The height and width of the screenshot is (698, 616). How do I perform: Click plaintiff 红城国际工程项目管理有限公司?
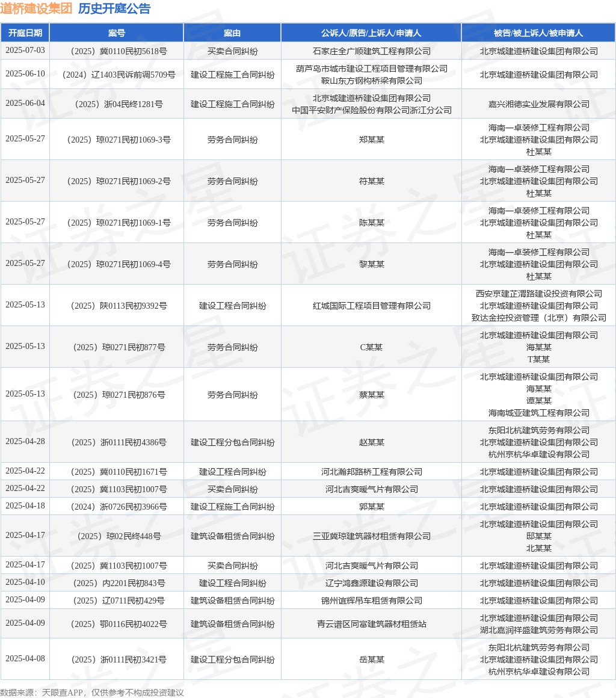(x=372, y=306)
